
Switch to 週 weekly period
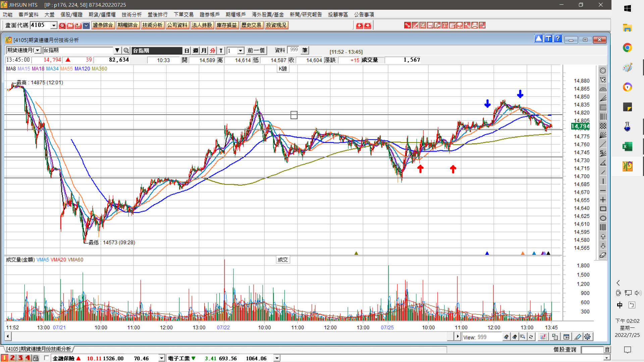196,51
